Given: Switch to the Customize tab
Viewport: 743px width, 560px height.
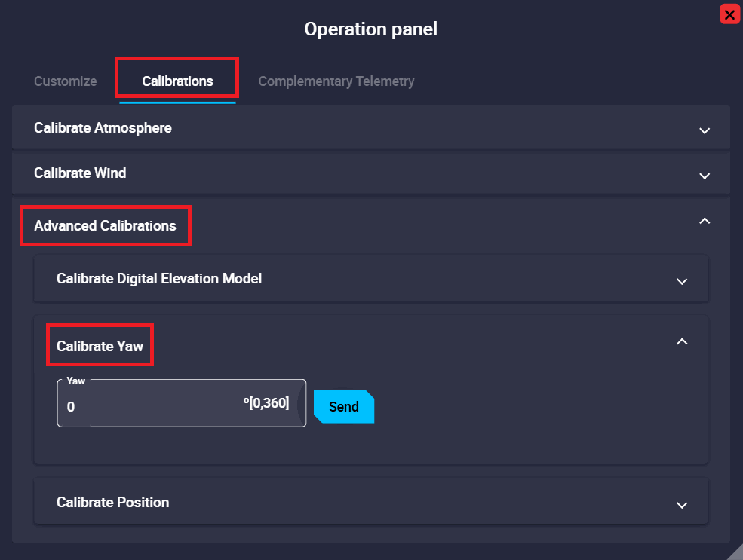Looking at the screenshot, I should point(66,81).
